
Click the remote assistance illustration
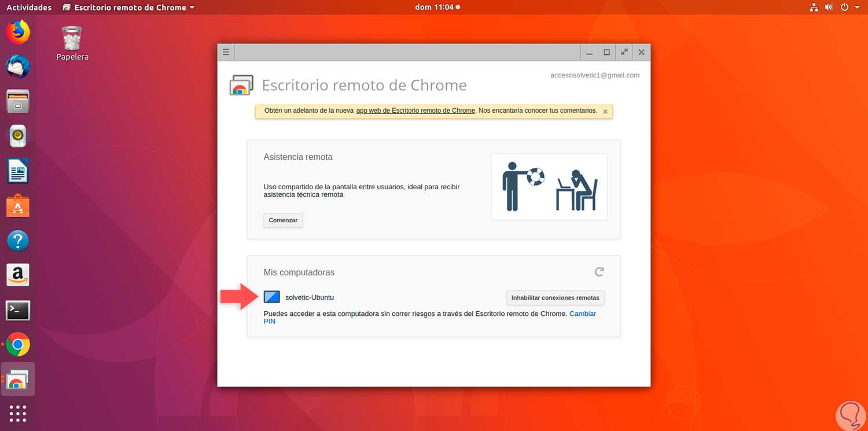point(549,186)
